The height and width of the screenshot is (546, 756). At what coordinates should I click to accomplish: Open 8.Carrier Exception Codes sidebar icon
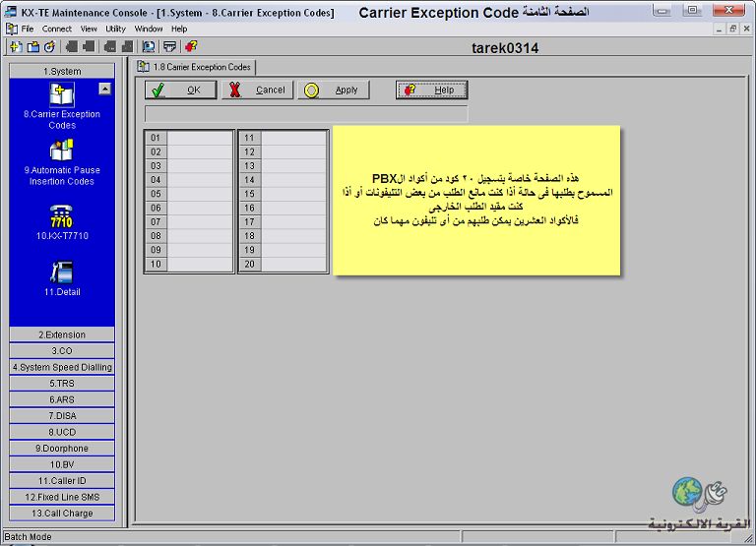(x=62, y=94)
